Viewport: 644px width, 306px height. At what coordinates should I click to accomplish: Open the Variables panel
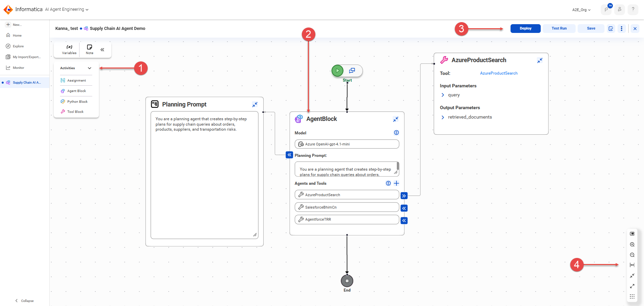click(69, 50)
